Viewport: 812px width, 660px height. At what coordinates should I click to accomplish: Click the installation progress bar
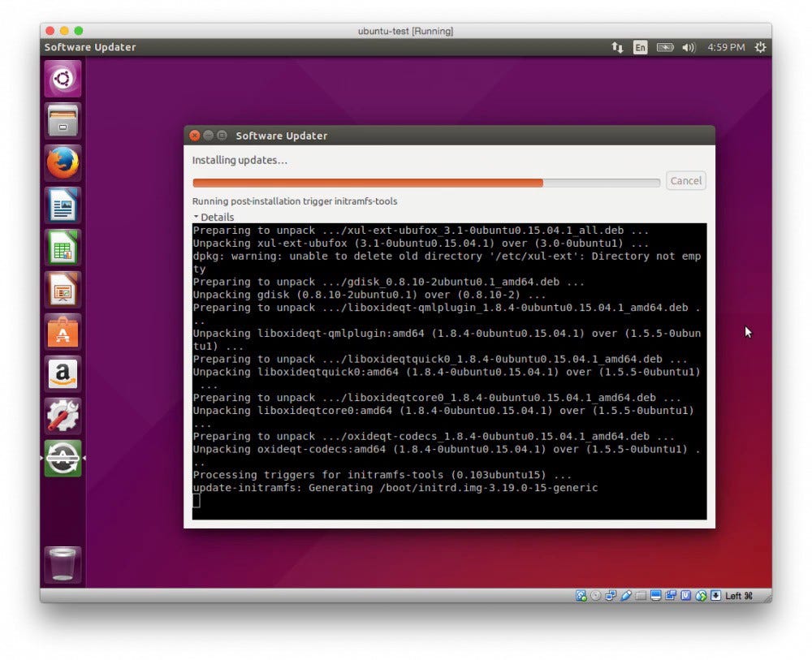click(x=426, y=183)
